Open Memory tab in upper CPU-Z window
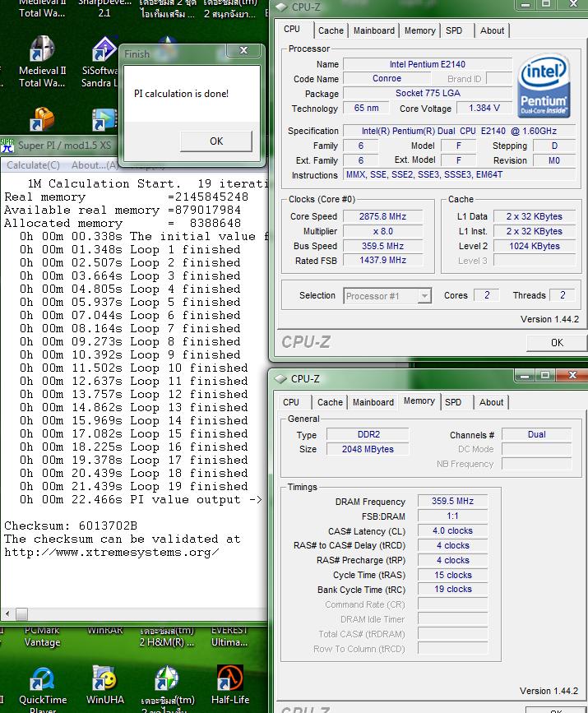The height and width of the screenshot is (713, 588). [419, 31]
